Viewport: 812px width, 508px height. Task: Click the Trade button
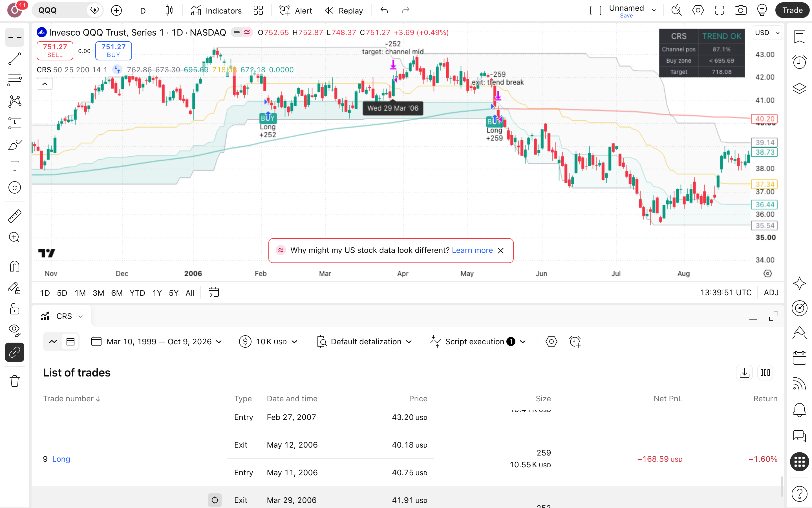[792, 10]
